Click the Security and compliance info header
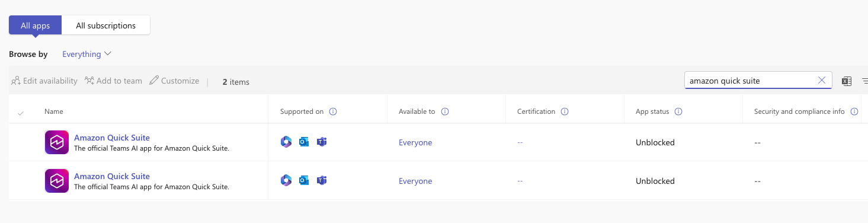The image size is (868, 223). pos(799,111)
